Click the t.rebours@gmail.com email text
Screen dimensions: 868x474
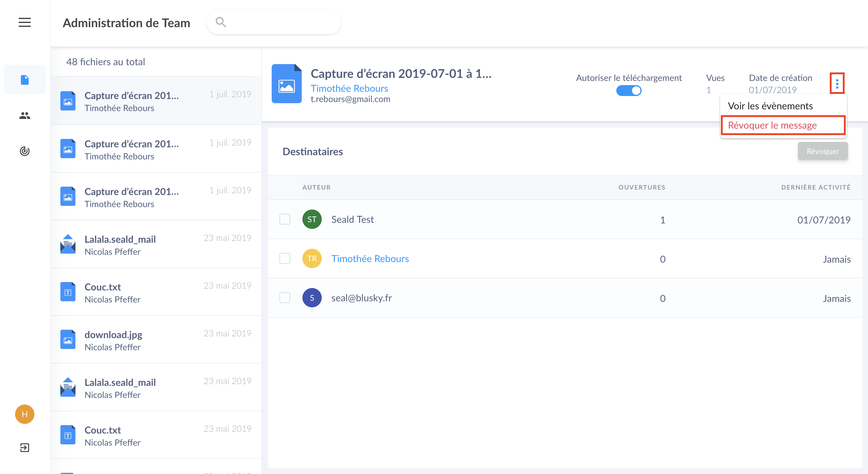[x=350, y=99]
